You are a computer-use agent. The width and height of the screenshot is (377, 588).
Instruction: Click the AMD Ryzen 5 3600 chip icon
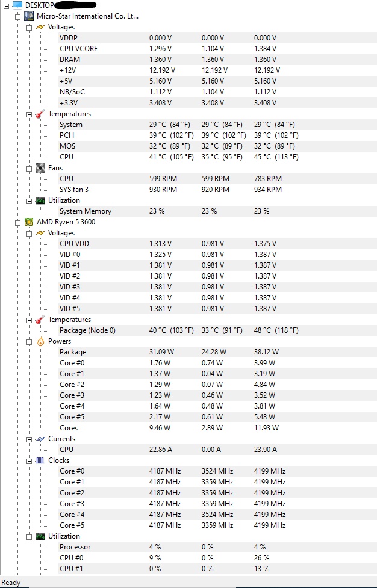(28, 222)
